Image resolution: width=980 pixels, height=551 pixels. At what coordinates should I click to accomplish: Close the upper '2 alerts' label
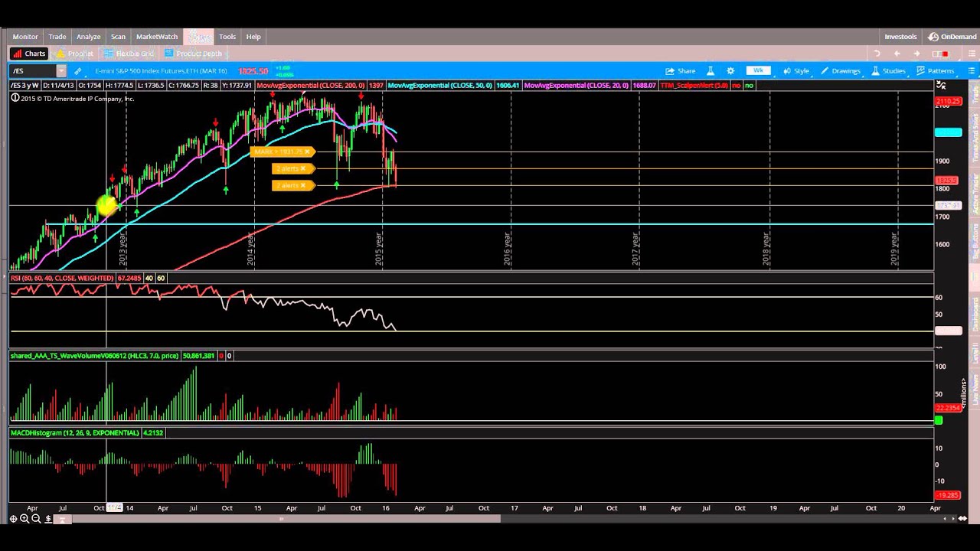click(302, 168)
